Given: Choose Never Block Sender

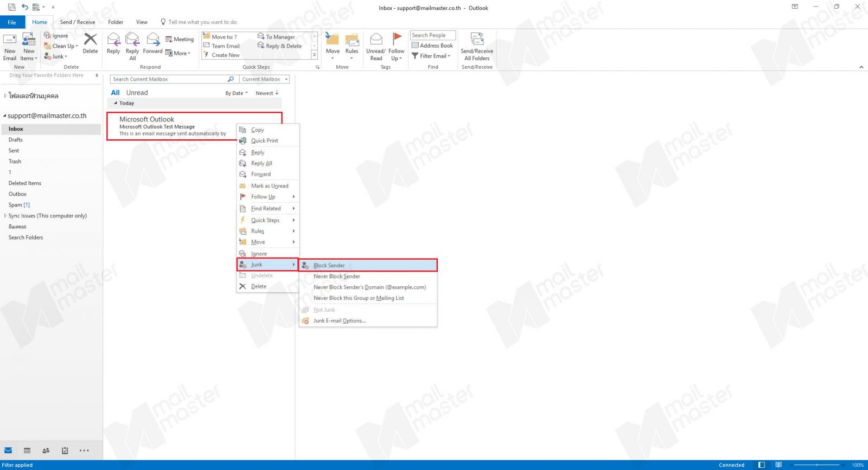Looking at the screenshot, I should pos(368,276).
